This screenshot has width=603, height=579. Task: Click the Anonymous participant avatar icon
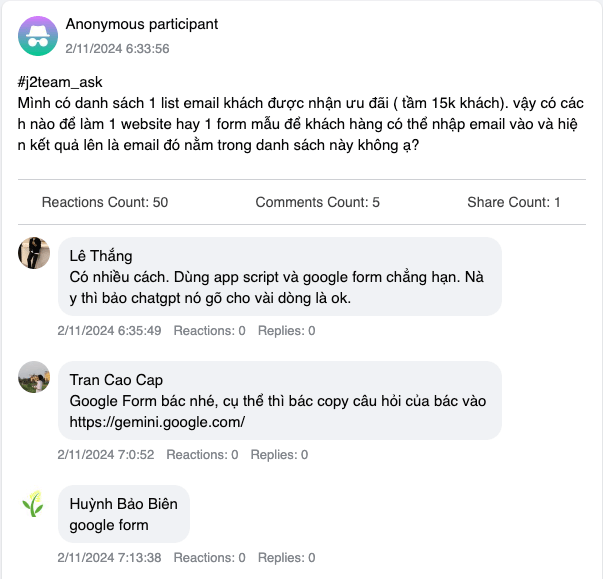coord(38,36)
